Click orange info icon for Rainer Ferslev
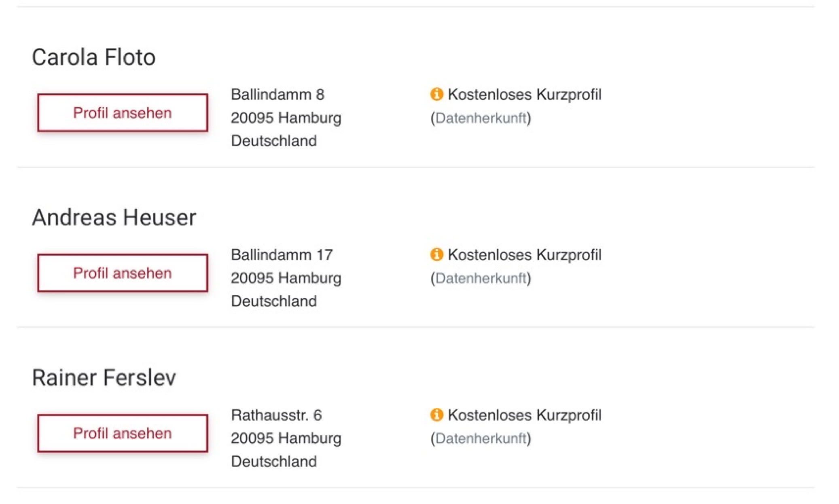The height and width of the screenshot is (504, 839). click(x=436, y=415)
